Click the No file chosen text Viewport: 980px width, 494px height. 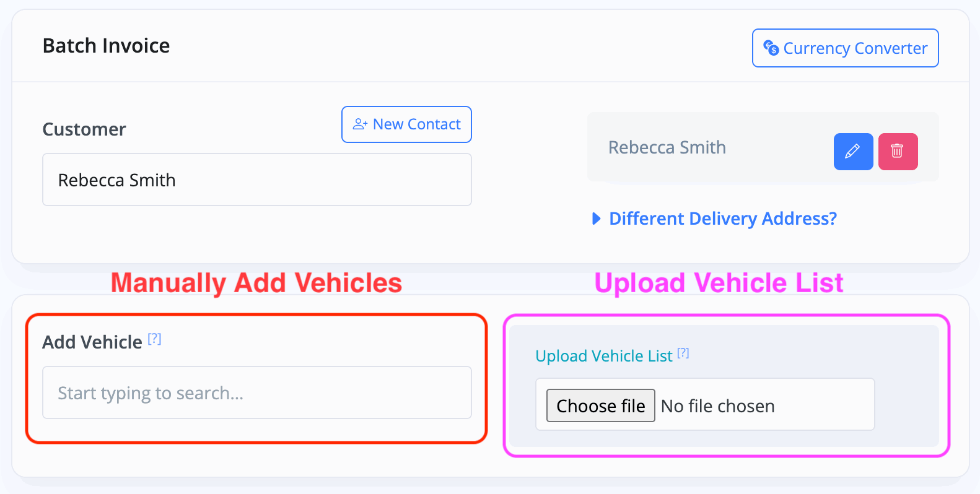click(717, 406)
